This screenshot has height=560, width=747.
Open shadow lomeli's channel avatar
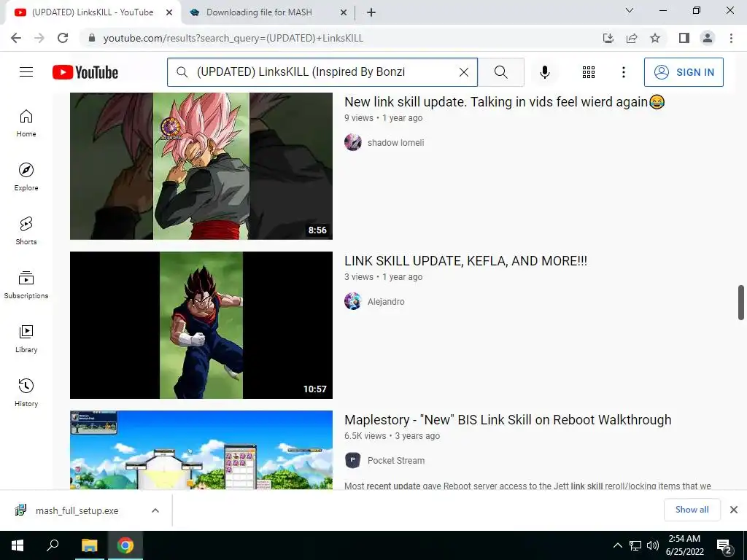353,142
